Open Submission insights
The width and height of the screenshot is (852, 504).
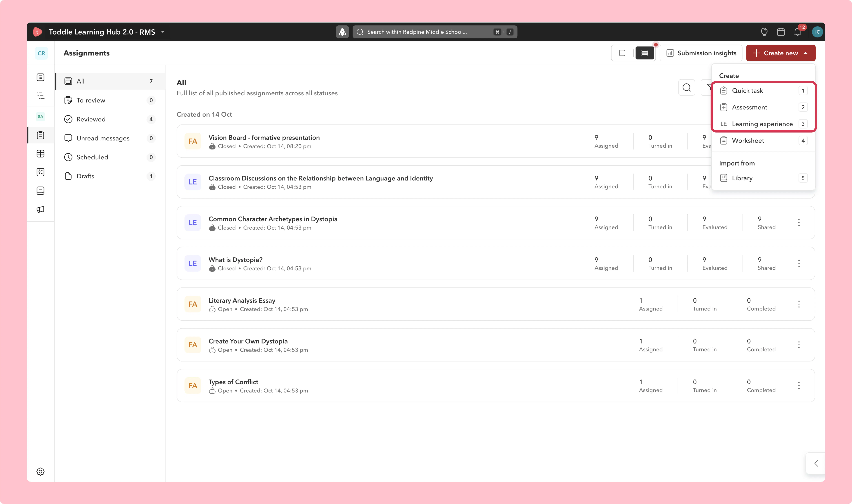click(701, 53)
